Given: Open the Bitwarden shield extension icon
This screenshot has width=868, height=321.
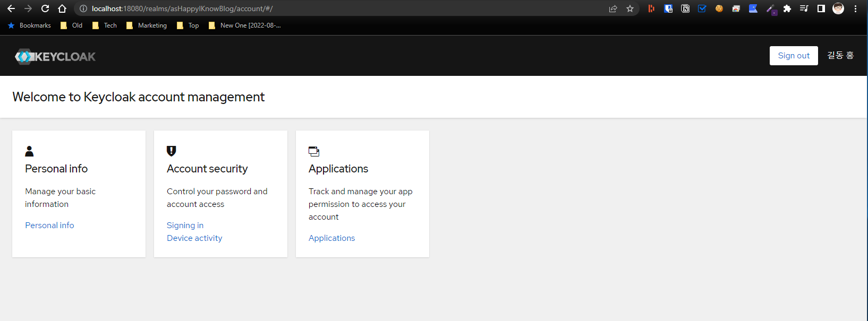Looking at the screenshot, I should (x=668, y=8).
